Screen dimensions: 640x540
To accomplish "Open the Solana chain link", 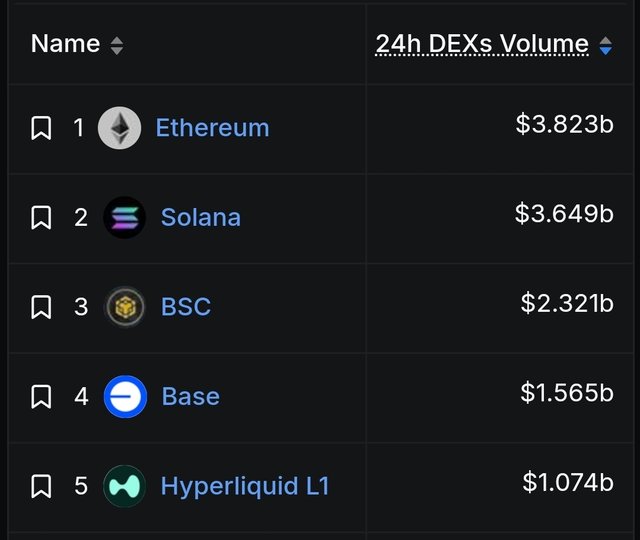I will point(201,217).
